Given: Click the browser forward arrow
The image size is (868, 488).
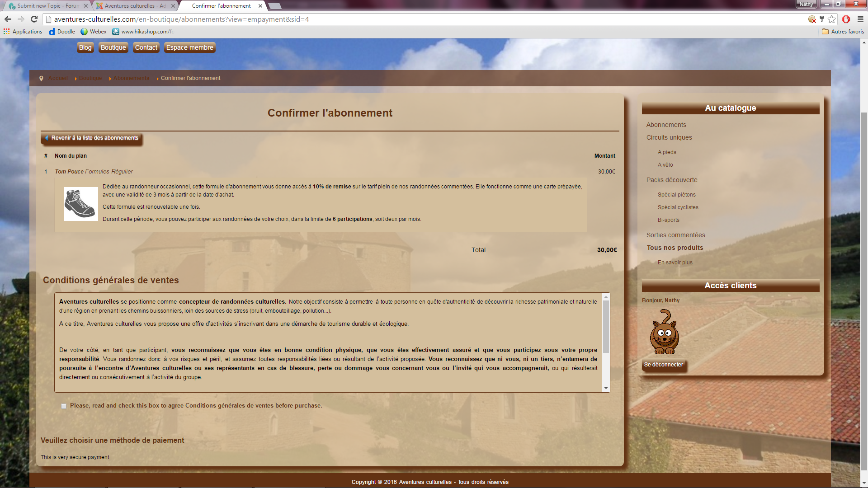Looking at the screenshot, I should point(21,19).
